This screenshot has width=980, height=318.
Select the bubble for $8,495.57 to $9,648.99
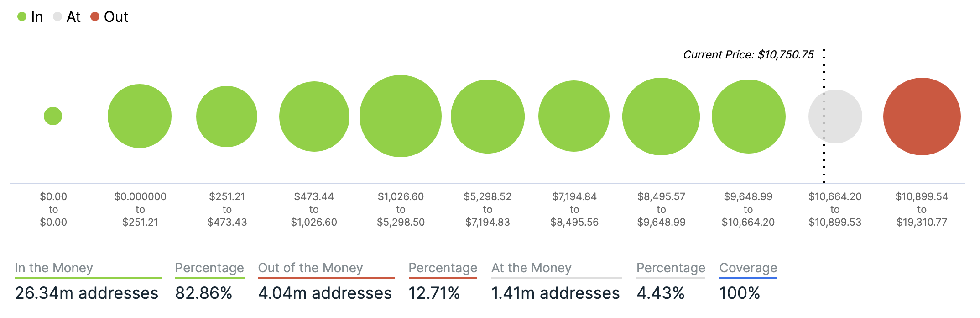[x=661, y=117]
